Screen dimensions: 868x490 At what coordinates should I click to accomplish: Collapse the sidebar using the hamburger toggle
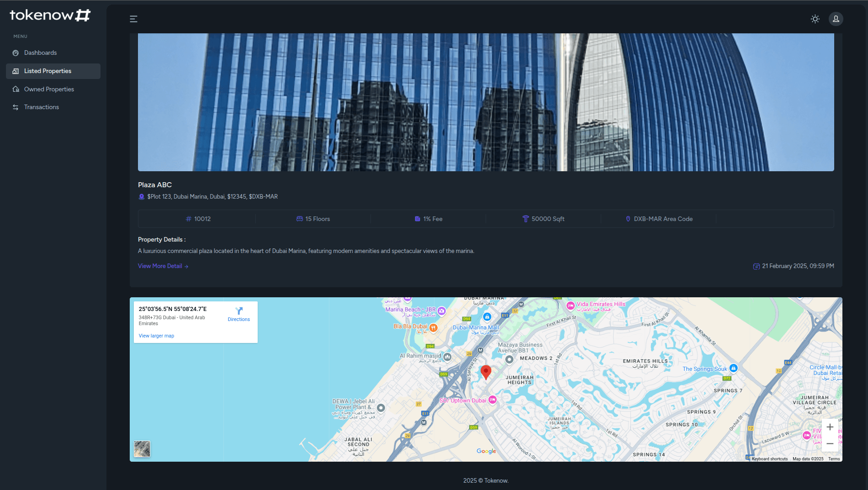coord(133,19)
